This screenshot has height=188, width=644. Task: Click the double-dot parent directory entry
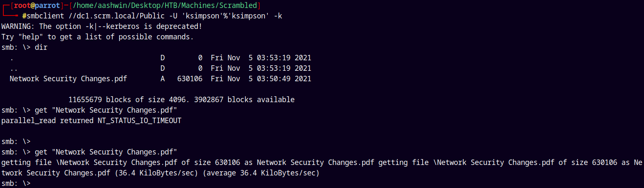160,68
